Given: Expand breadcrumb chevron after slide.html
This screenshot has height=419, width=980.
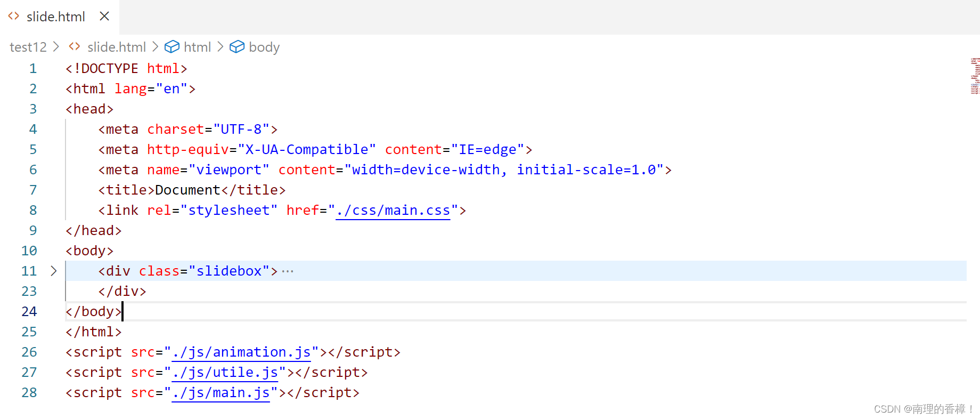Looking at the screenshot, I should (x=155, y=47).
